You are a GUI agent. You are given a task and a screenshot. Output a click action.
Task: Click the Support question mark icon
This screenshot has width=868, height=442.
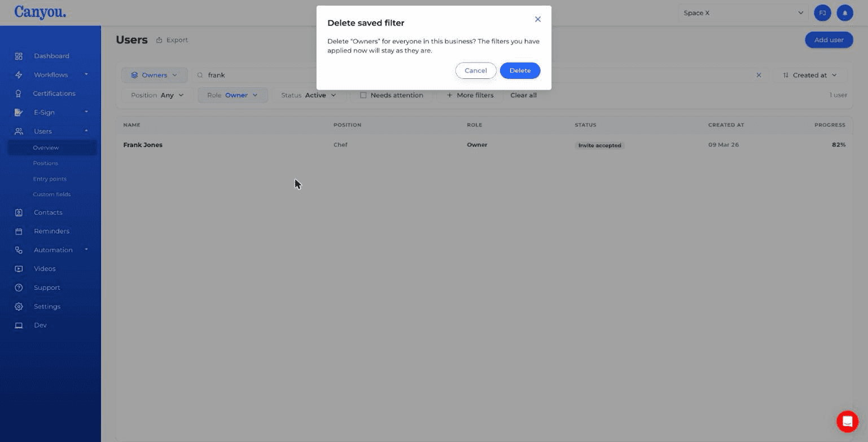(x=19, y=288)
